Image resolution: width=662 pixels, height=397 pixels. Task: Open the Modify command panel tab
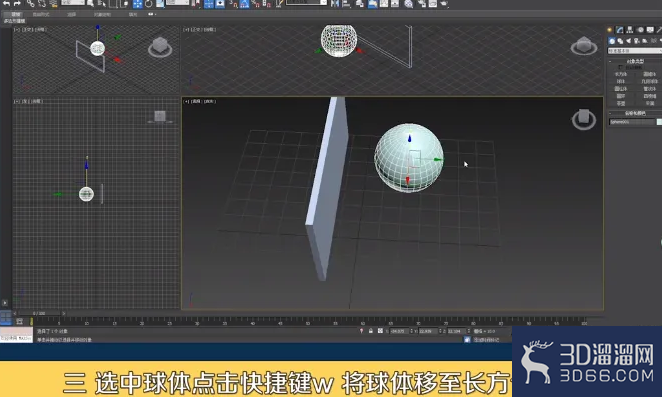point(620,30)
